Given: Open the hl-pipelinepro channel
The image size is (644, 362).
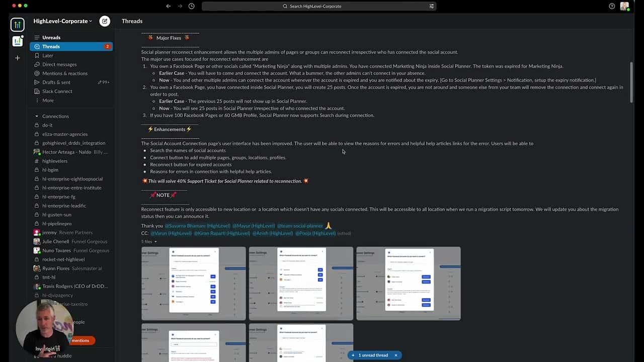Looking at the screenshot, I should [x=57, y=224].
